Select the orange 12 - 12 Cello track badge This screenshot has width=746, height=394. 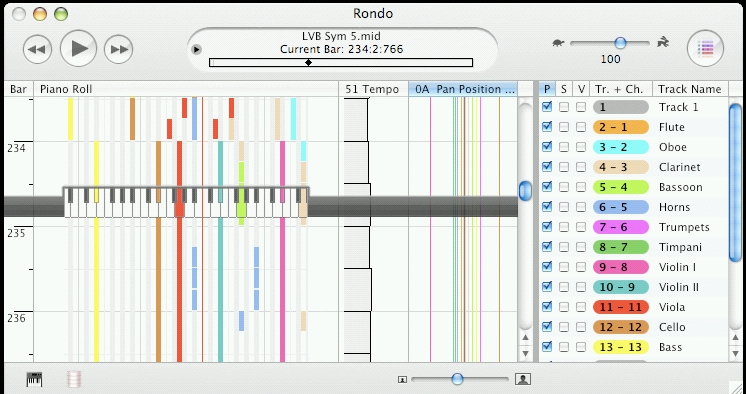point(621,327)
